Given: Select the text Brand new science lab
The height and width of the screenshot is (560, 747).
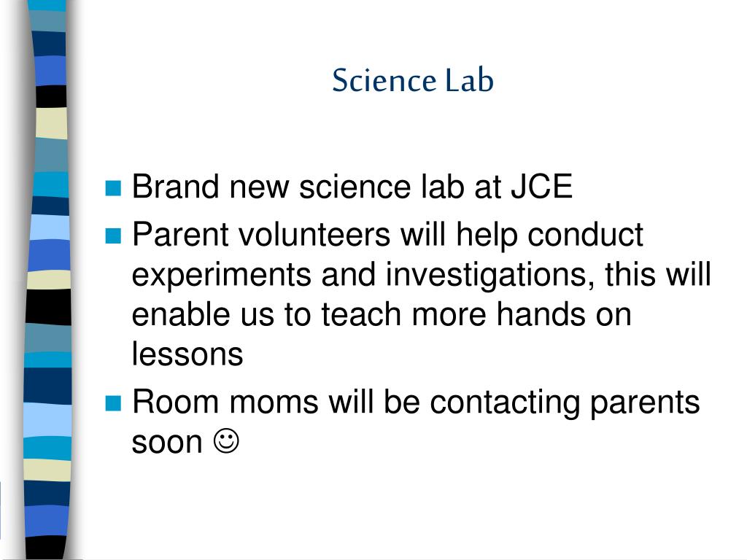Looking at the screenshot, I should point(298,186).
